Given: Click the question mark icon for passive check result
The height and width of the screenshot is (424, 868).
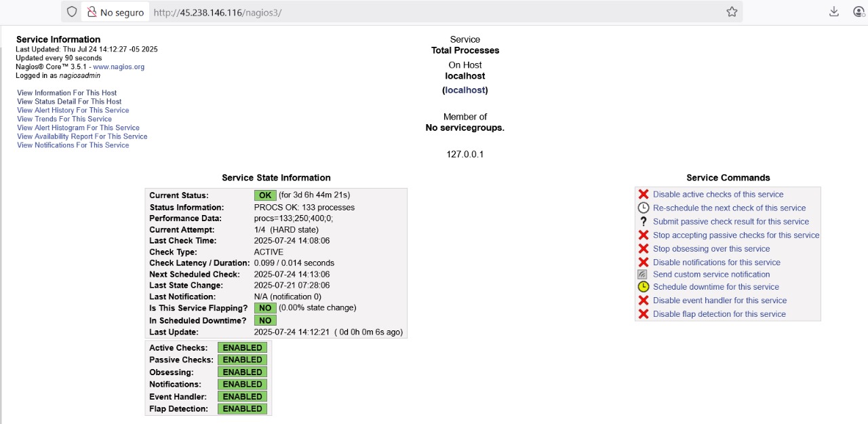Looking at the screenshot, I should click(644, 222).
